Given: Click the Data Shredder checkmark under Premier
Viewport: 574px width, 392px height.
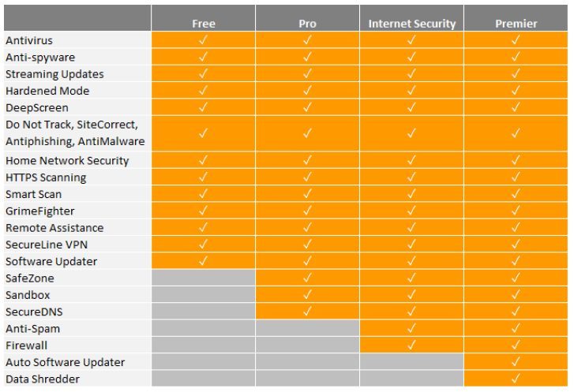Looking at the screenshot, I should click(x=516, y=379).
